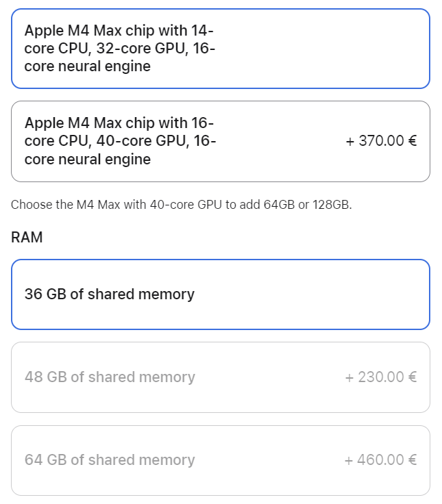Click the '36 GB of shared memory' label
The height and width of the screenshot is (504, 442).
pyautogui.click(x=110, y=294)
